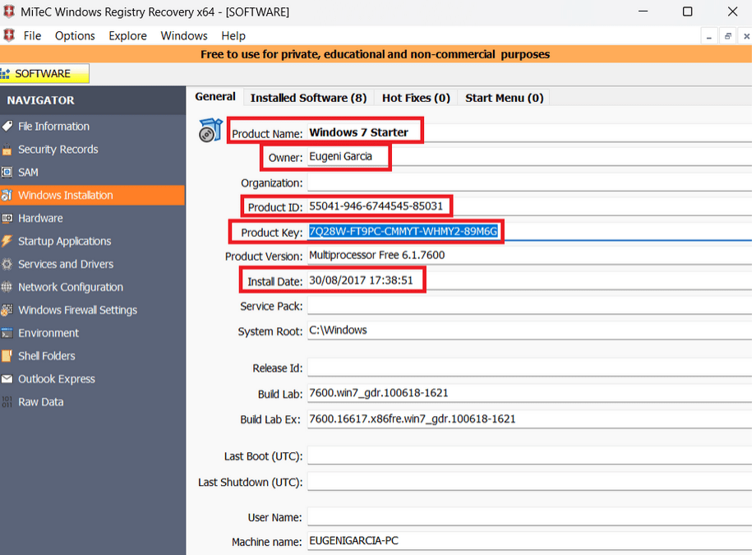Click the SAM navigator icon
The width and height of the screenshot is (756, 555).
pos(7,173)
